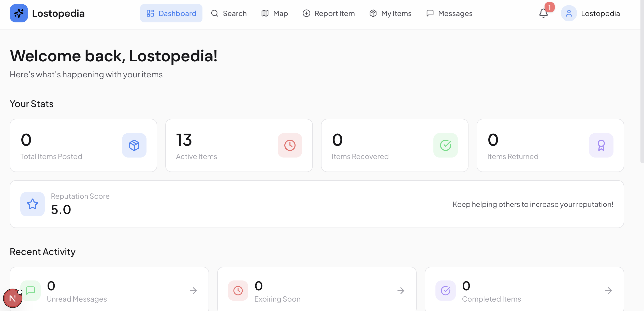The width and height of the screenshot is (644, 311).
Task: Open My Items in navigation
Action: (x=390, y=13)
